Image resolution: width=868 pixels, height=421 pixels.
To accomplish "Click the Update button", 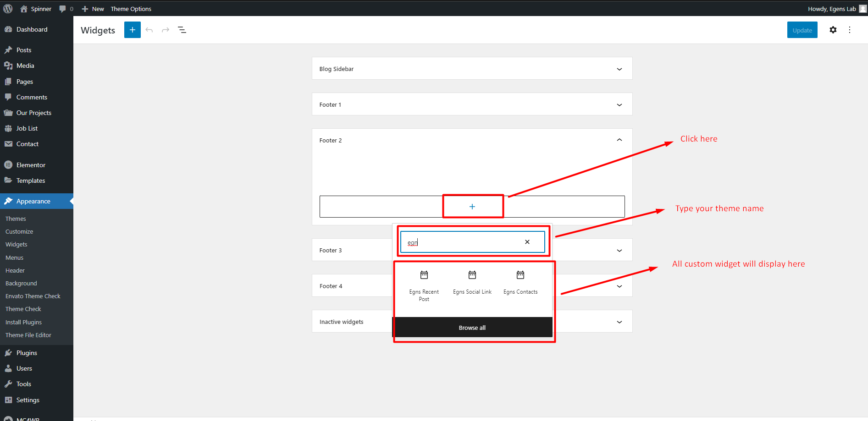I will click(x=802, y=30).
